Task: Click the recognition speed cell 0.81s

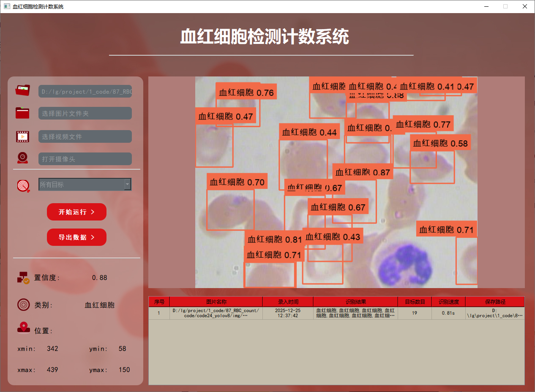Action: point(448,313)
